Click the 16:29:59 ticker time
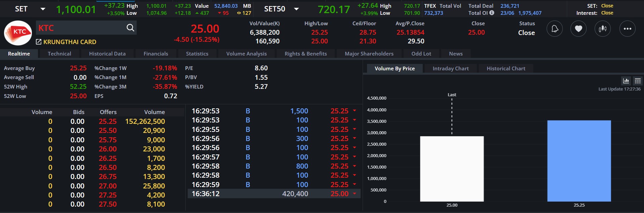The image size is (644, 213). [x=205, y=185]
